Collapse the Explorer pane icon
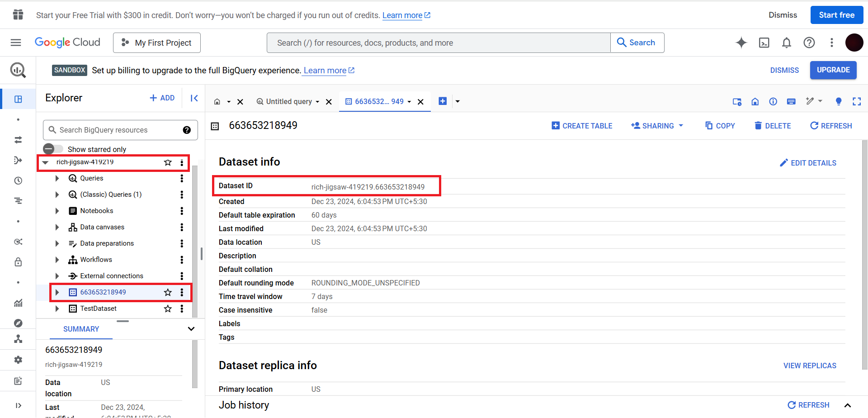The image size is (868, 418). coord(194,98)
